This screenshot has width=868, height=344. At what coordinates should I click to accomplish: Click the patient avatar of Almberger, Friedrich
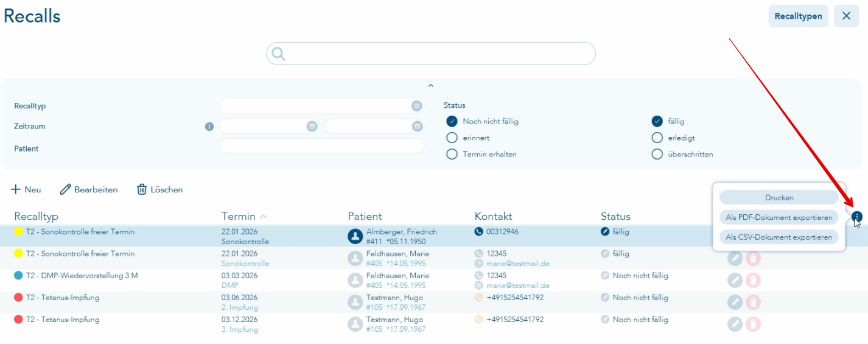pyautogui.click(x=355, y=236)
